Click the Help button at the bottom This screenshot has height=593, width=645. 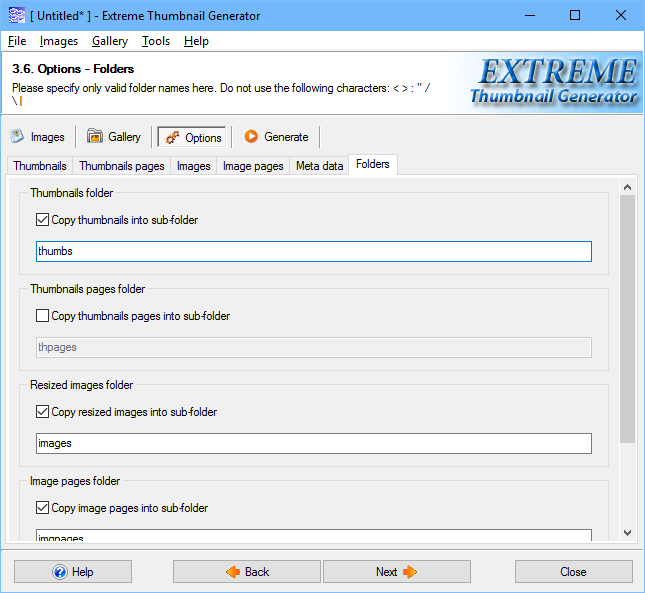73,572
